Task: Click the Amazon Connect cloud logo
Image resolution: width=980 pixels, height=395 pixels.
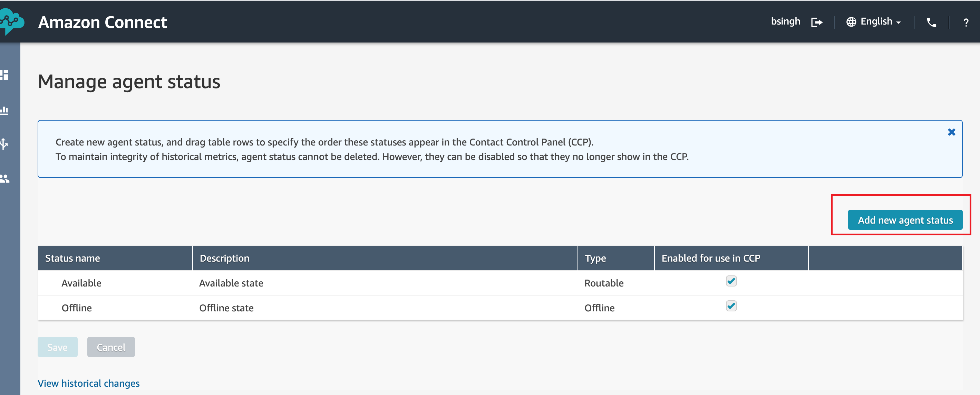Action: pos(11,22)
